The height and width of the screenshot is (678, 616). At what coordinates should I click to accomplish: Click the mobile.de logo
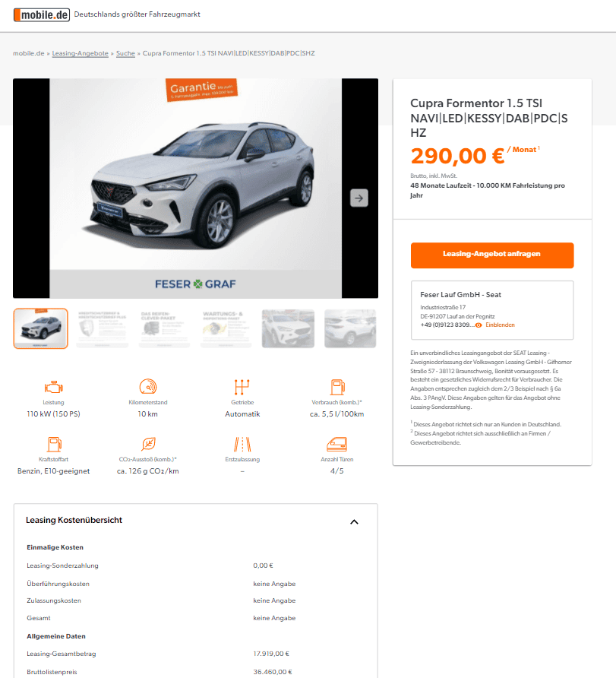click(x=42, y=14)
